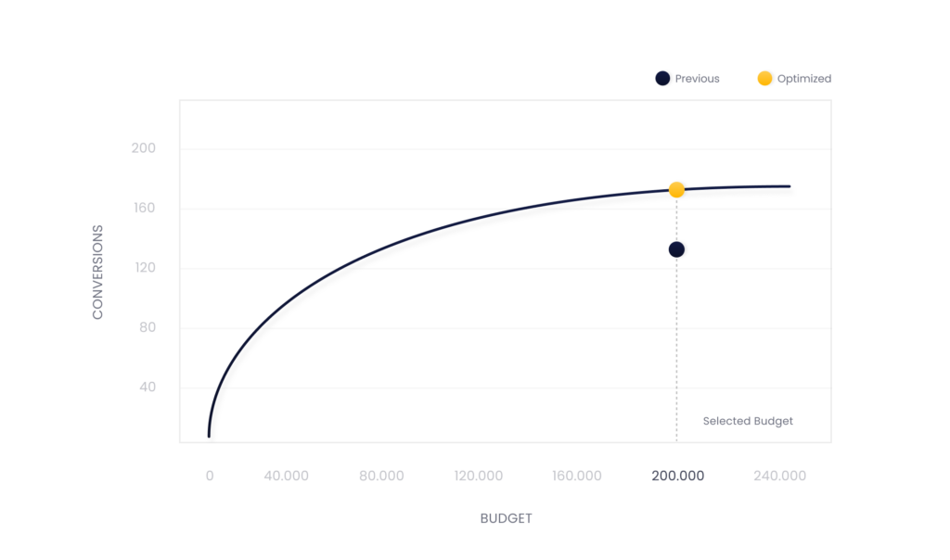
Task: Click the Previous legend label
Action: point(697,79)
